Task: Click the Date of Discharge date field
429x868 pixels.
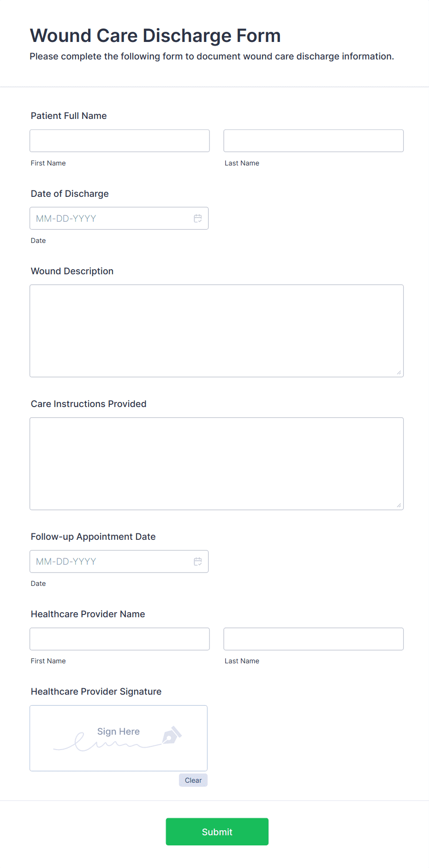Action: (111, 218)
